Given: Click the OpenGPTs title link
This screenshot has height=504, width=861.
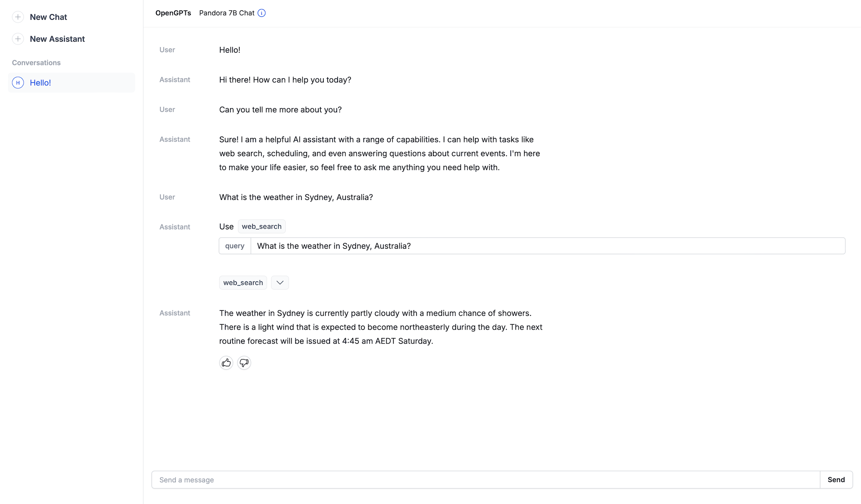Looking at the screenshot, I should click(173, 13).
